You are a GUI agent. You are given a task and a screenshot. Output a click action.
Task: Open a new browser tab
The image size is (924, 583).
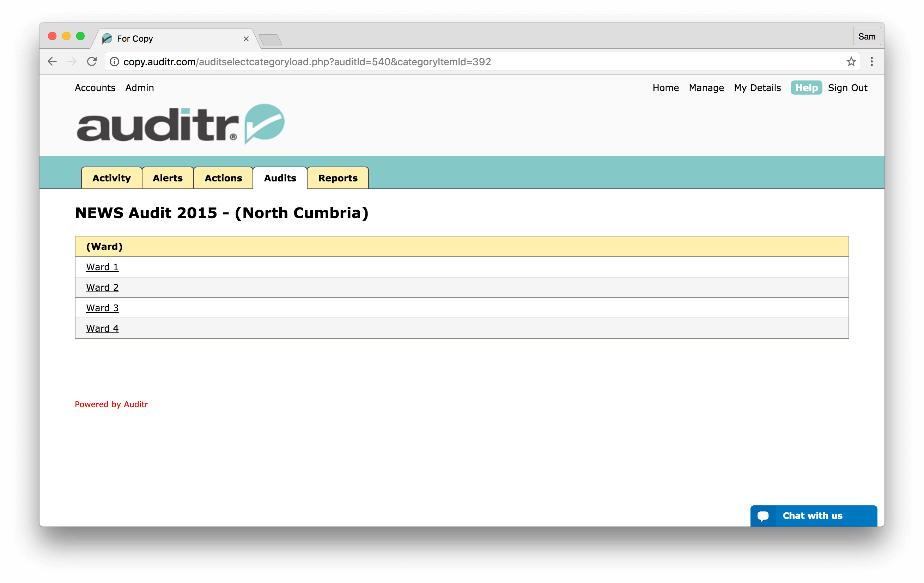coord(270,40)
